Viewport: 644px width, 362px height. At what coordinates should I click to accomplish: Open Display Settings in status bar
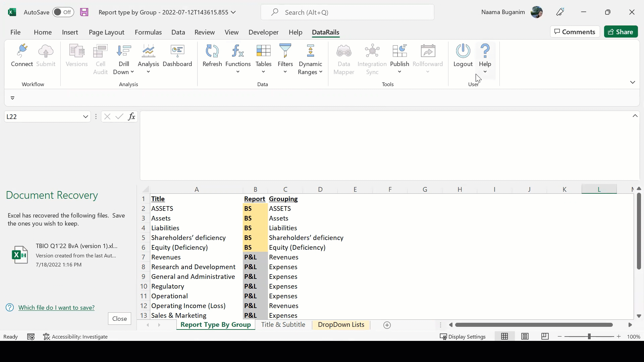(x=463, y=337)
